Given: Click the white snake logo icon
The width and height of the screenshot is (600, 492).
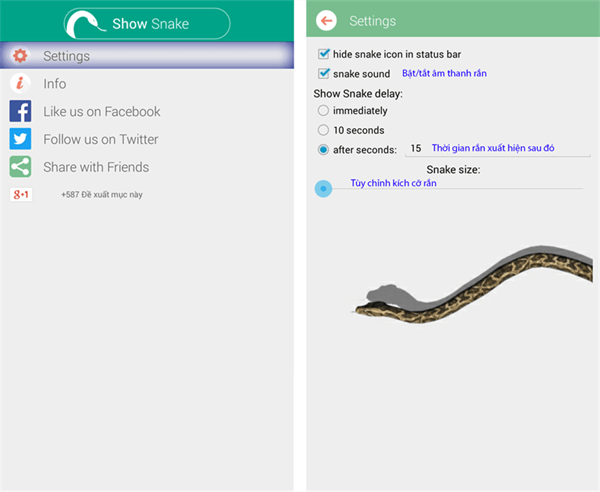Looking at the screenshot, I should point(85,25).
